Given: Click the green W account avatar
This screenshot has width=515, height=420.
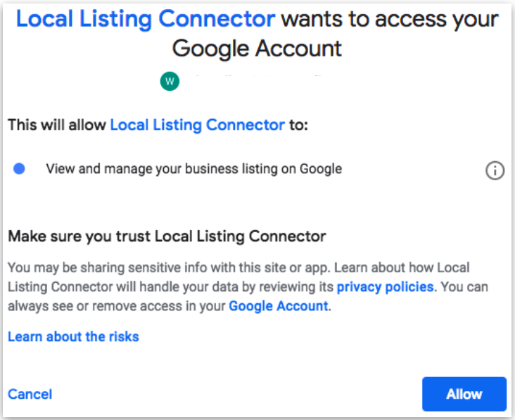Looking at the screenshot, I should 170,82.
